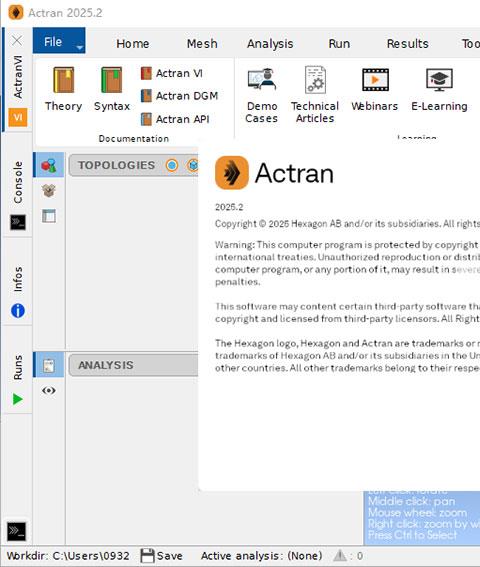Open Actran VI documentation

[x=172, y=73]
